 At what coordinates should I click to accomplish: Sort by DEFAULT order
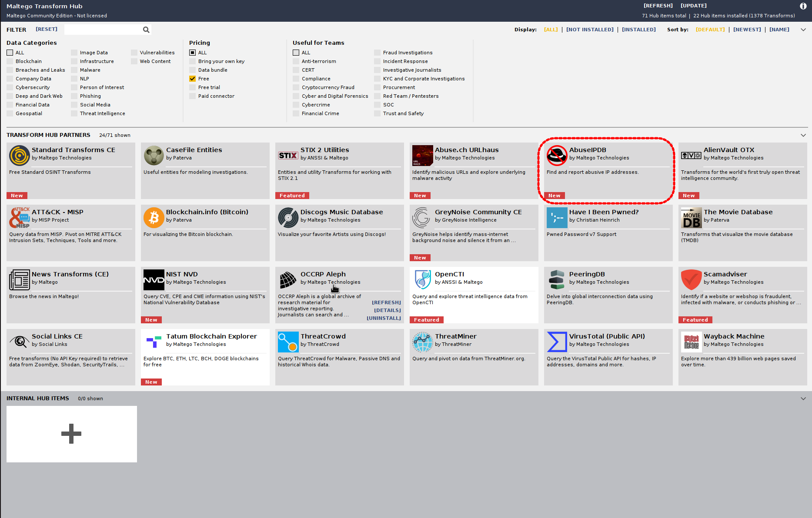(710, 30)
